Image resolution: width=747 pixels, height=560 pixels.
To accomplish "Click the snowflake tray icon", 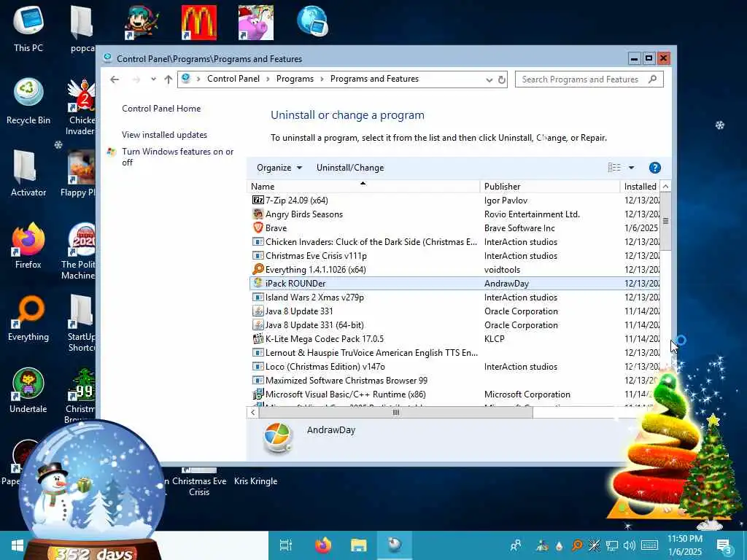I will click(594, 545).
